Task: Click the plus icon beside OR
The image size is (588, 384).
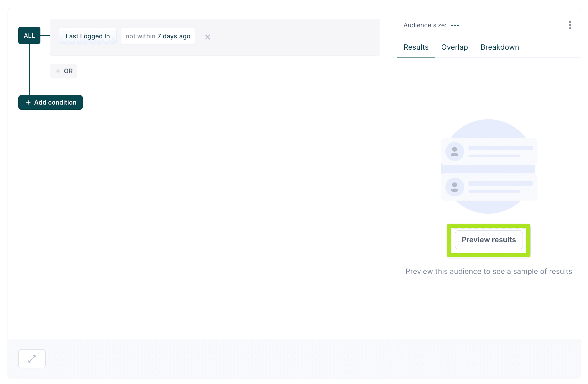Action: point(58,71)
